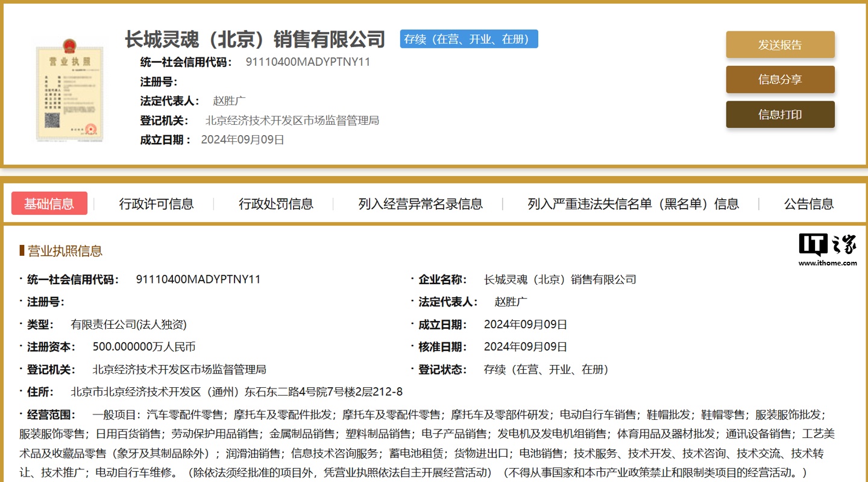Open the 列入严重违法失信名单（黑名单）信息 tab
Viewport: 868px width, 482px height.
pyautogui.click(x=633, y=204)
